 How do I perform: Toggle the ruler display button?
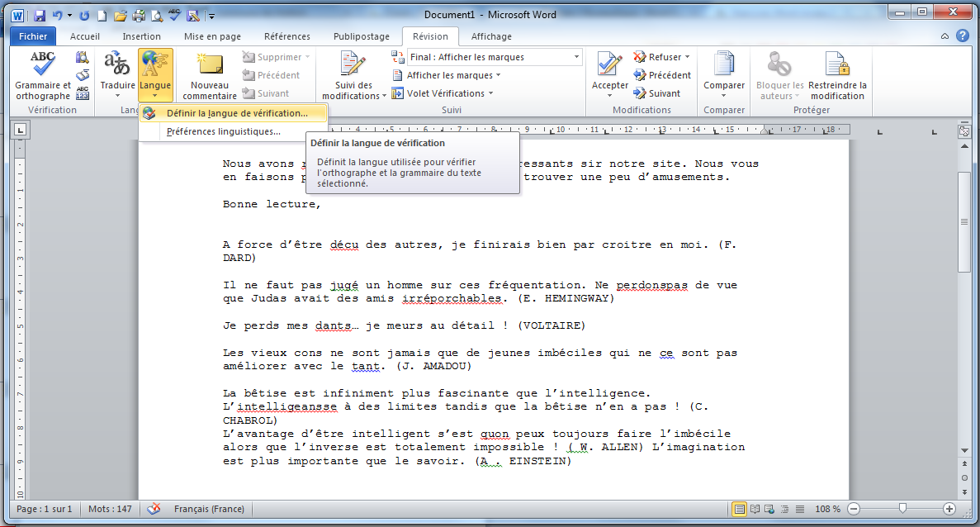click(x=964, y=131)
